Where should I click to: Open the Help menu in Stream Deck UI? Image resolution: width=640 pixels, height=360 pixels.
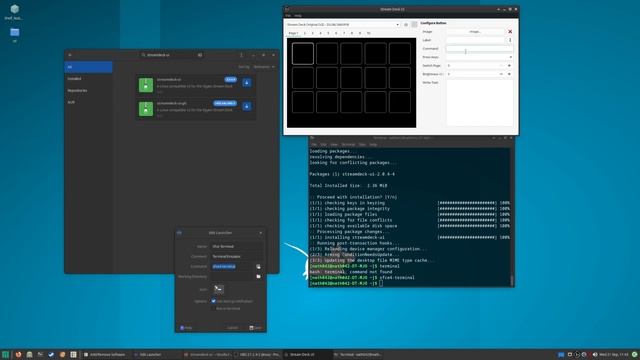(x=298, y=16)
